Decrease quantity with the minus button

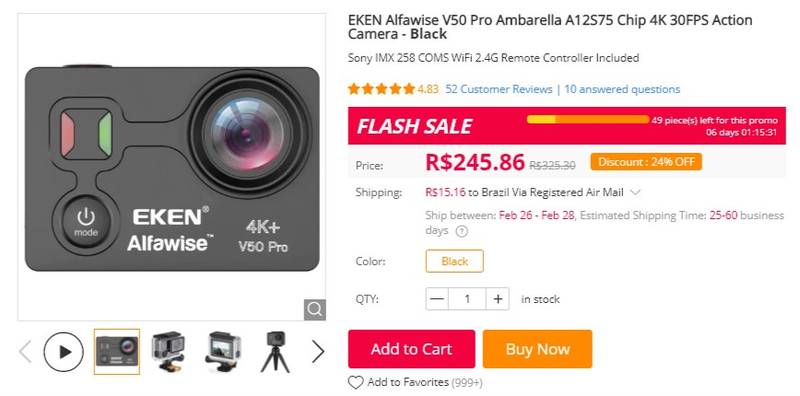click(x=437, y=299)
